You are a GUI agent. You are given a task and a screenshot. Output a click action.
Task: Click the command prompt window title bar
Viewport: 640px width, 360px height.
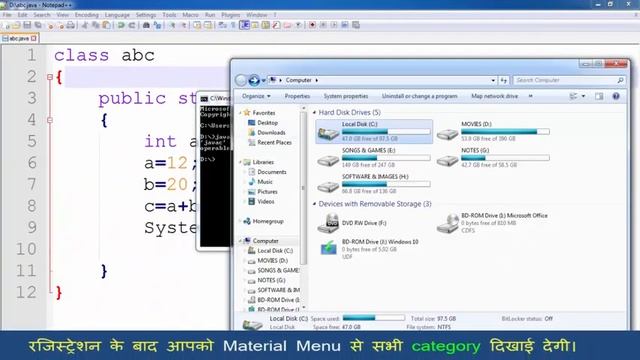coord(214,98)
